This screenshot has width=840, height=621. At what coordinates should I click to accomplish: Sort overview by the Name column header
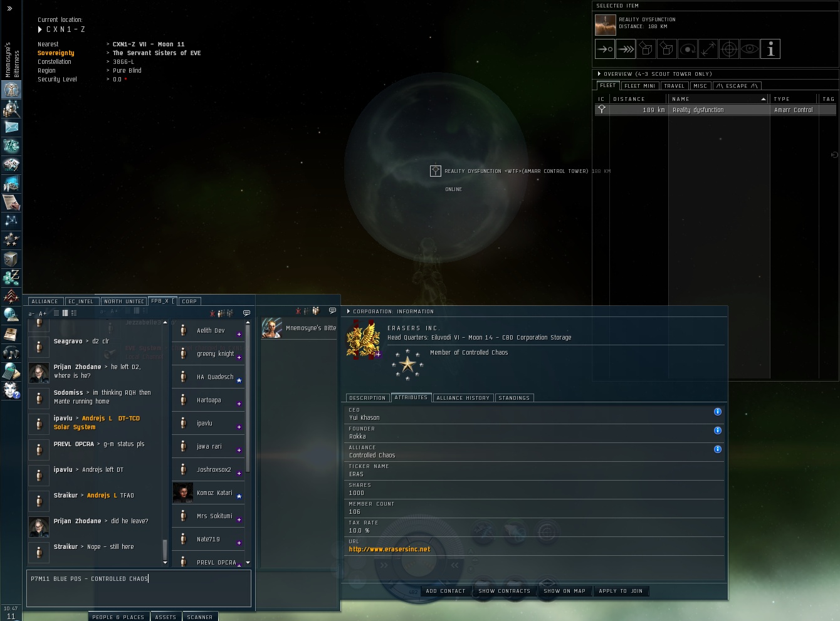[x=718, y=99]
